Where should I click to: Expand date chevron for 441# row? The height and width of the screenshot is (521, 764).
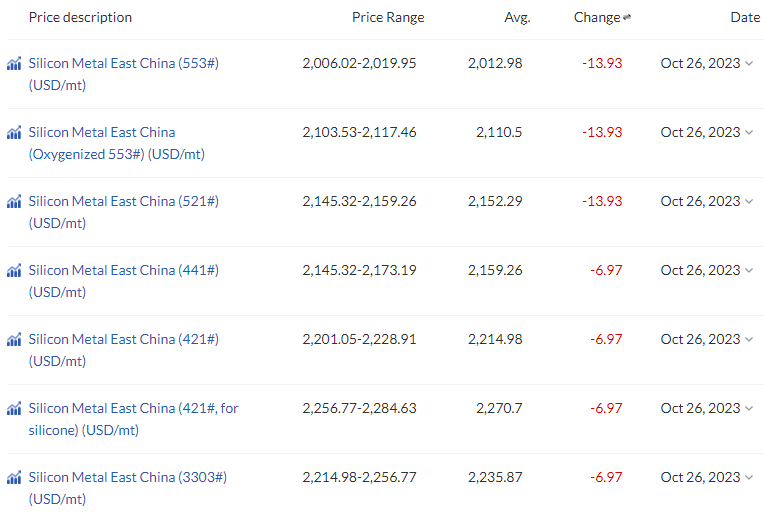[749, 270]
